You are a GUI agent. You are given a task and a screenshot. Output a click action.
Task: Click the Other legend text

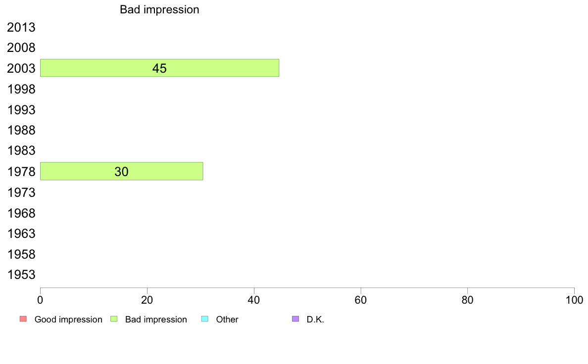(227, 319)
